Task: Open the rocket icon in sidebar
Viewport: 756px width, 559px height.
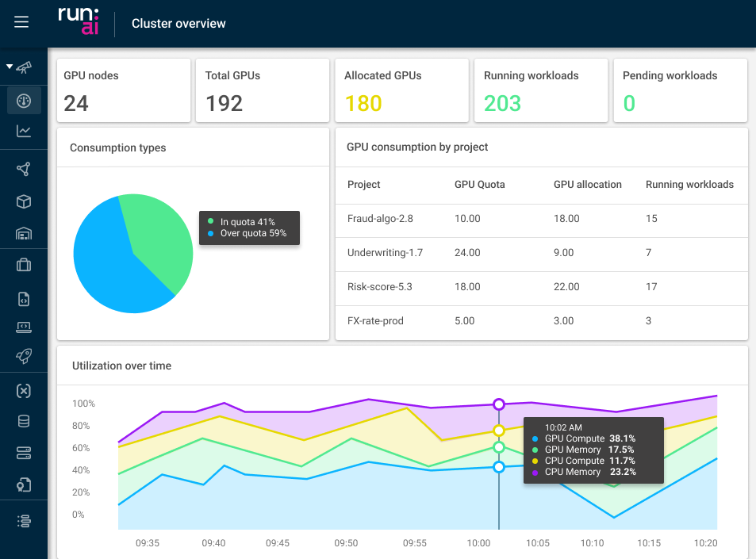Action: coord(24,357)
